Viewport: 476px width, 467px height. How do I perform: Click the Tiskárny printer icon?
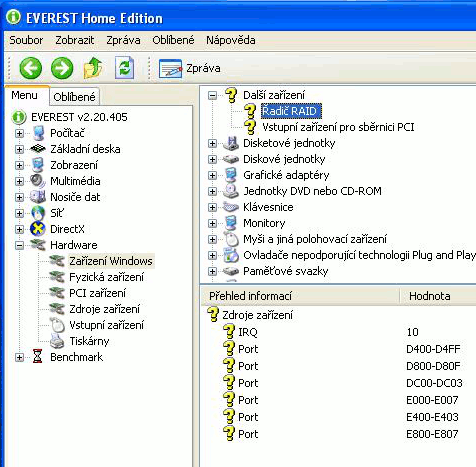[57, 341]
